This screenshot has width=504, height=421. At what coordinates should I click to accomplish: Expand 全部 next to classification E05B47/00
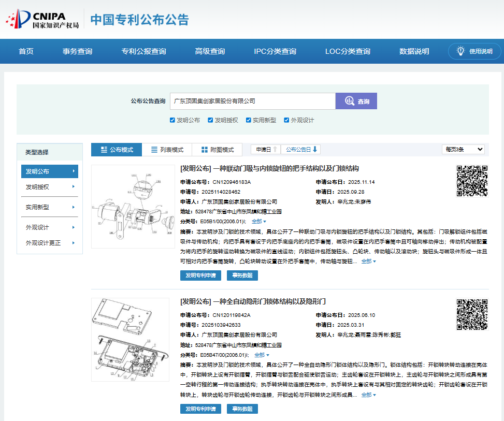click(x=262, y=355)
